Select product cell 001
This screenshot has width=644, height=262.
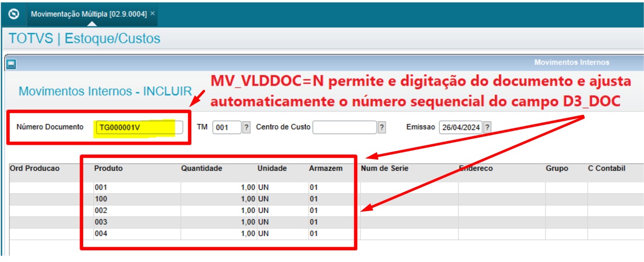(x=137, y=188)
